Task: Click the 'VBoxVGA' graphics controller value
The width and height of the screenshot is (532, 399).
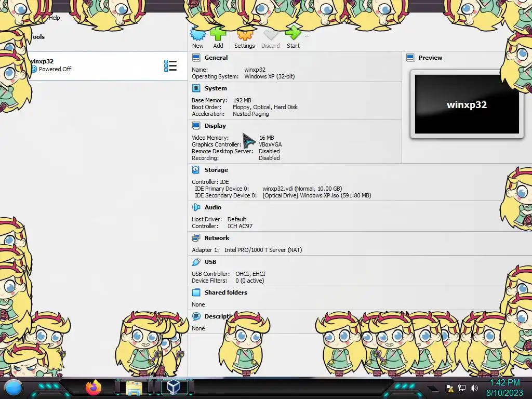Action: click(x=270, y=144)
